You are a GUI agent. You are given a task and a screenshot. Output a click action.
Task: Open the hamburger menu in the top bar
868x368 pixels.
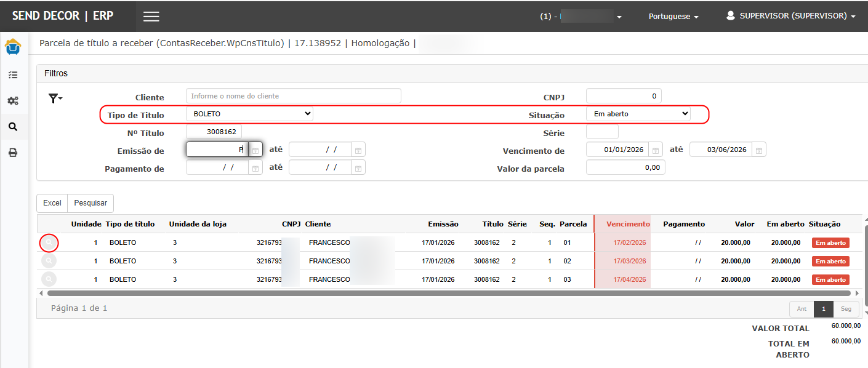coord(151,17)
